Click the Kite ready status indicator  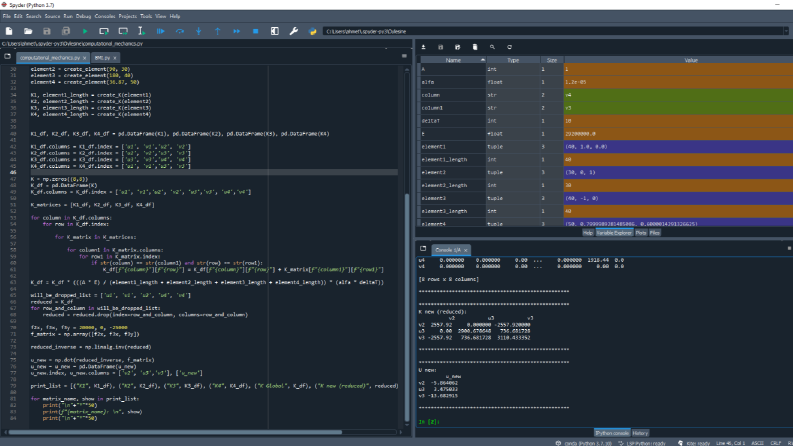(x=694, y=443)
